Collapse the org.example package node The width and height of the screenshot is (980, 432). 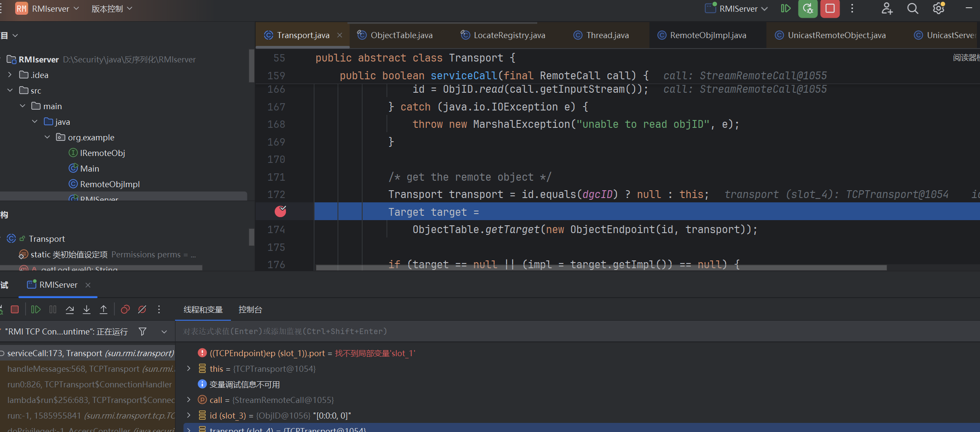(x=47, y=137)
